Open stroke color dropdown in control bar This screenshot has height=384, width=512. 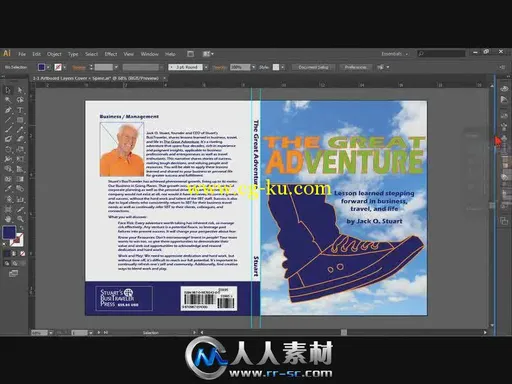[65, 67]
